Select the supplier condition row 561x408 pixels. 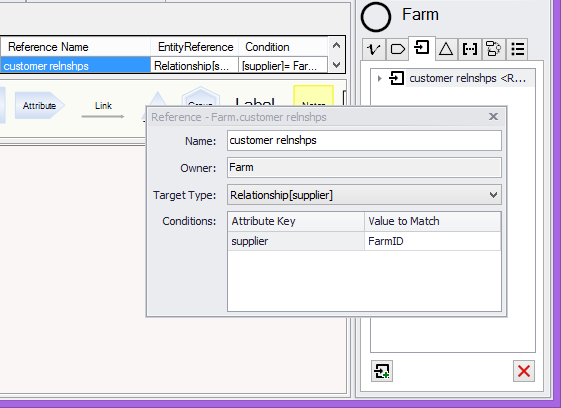point(364,241)
